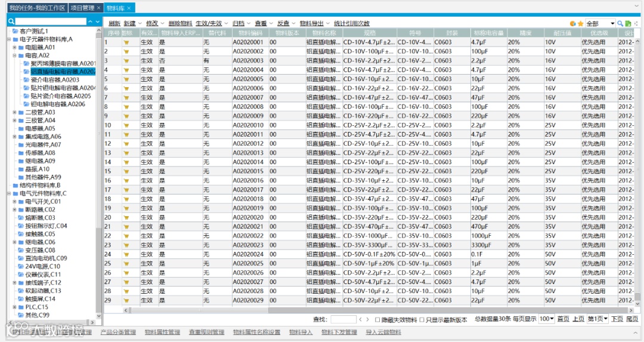Click the 统计引用次数 button
Image resolution: width=644 pixels, height=342 pixels.
click(x=352, y=23)
